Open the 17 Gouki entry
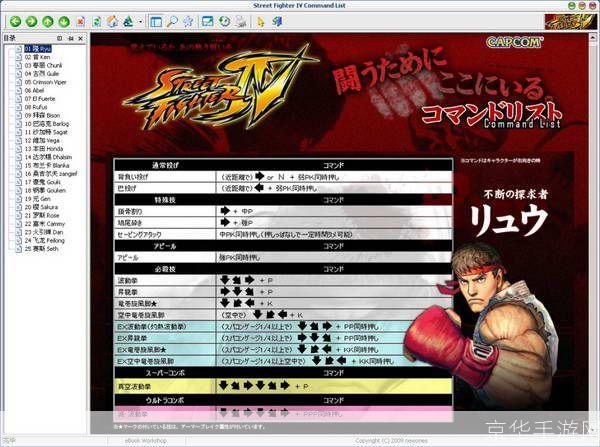 coord(42,182)
